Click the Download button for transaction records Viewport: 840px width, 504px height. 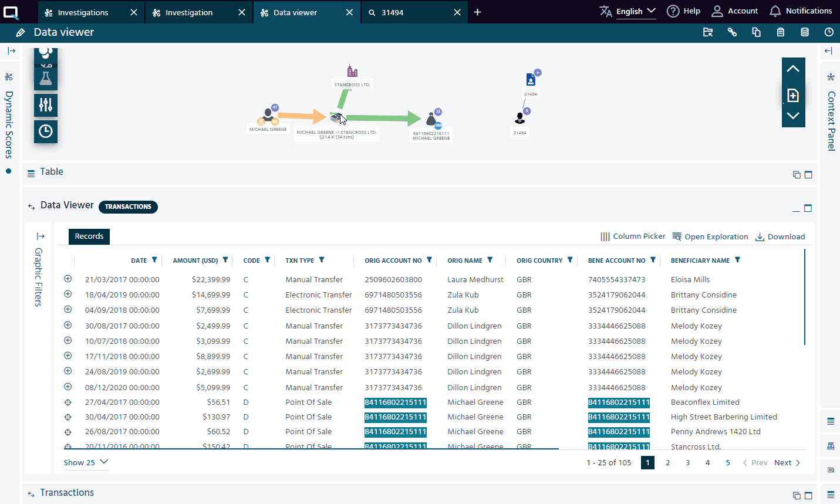coord(781,236)
